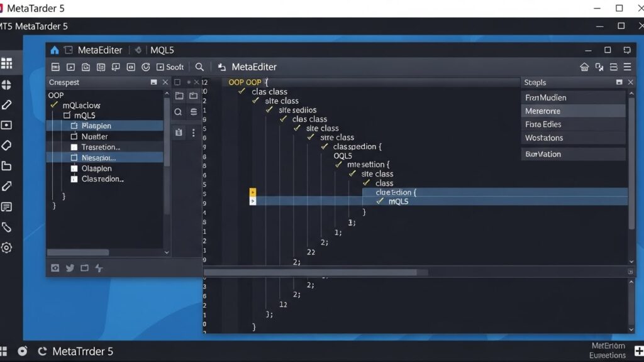Open the pencil edit icon in the left sidebar

click(8, 104)
